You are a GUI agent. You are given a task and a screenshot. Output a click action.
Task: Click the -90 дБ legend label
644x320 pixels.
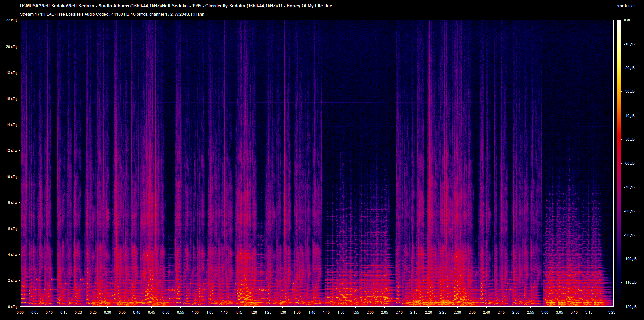629,235
